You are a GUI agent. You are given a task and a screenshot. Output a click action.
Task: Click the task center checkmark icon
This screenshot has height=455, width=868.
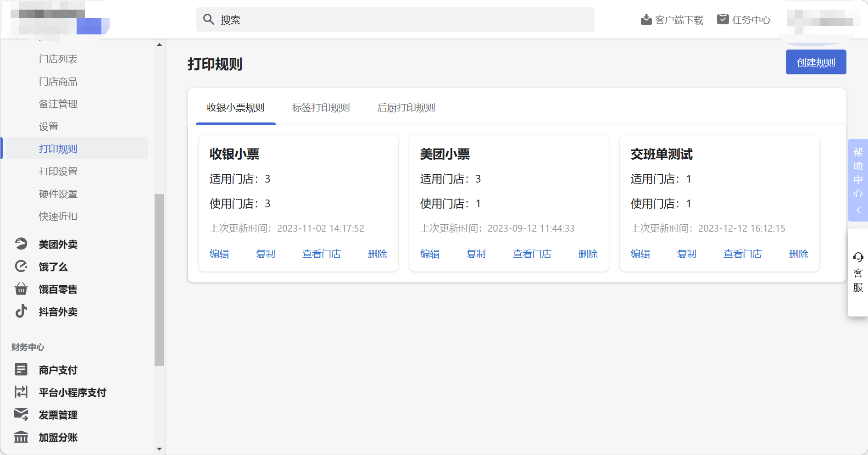[x=723, y=19]
